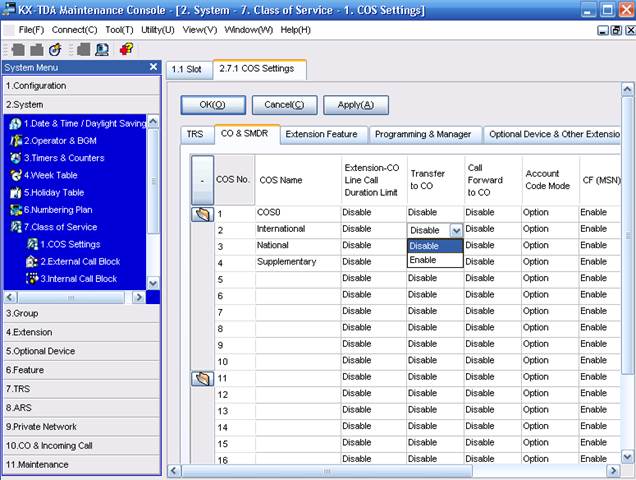
Task: Switch to the Extension Feature tab
Action: point(324,134)
